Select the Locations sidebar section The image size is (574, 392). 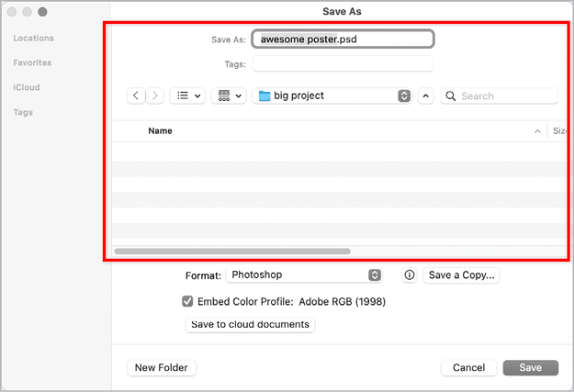(34, 38)
